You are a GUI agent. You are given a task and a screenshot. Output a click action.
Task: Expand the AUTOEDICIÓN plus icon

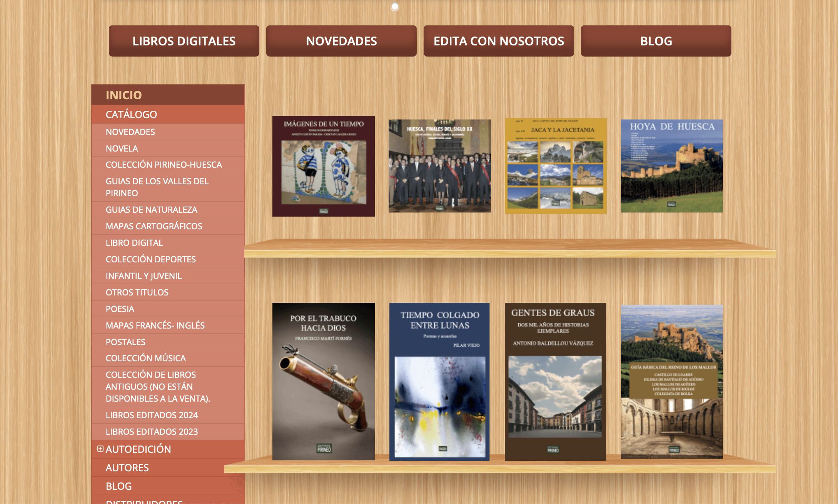(x=100, y=449)
